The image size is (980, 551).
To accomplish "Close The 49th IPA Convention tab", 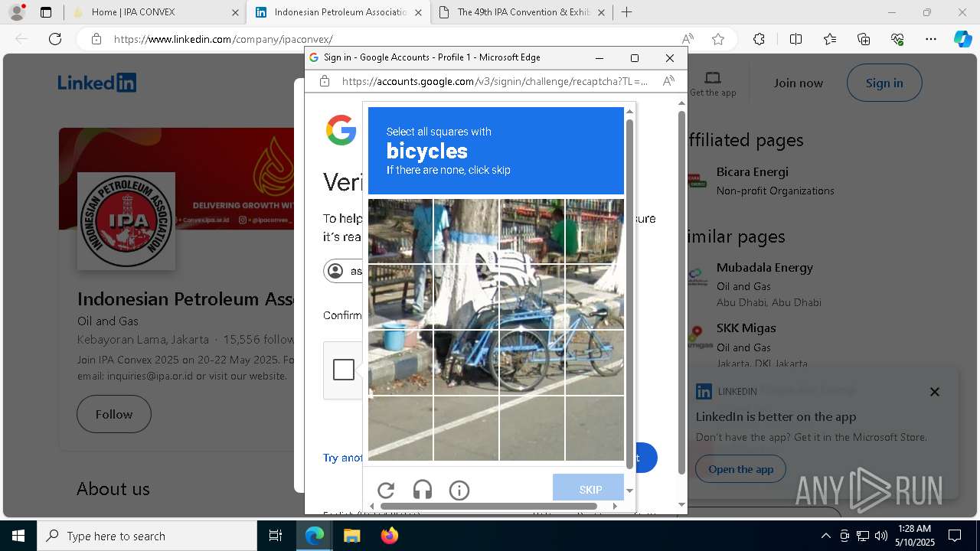I will [601, 12].
